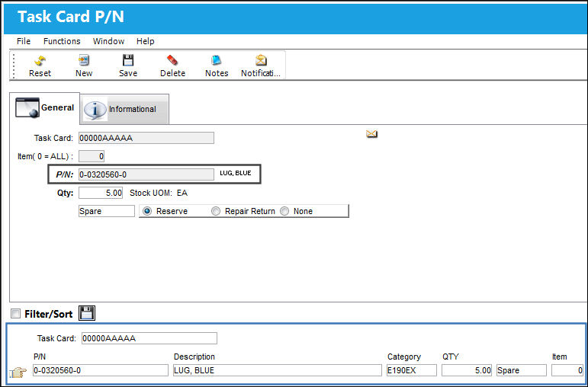The image size is (588, 387).
Task: Click the save icon next to Filter/Sort
Action: tap(87, 313)
